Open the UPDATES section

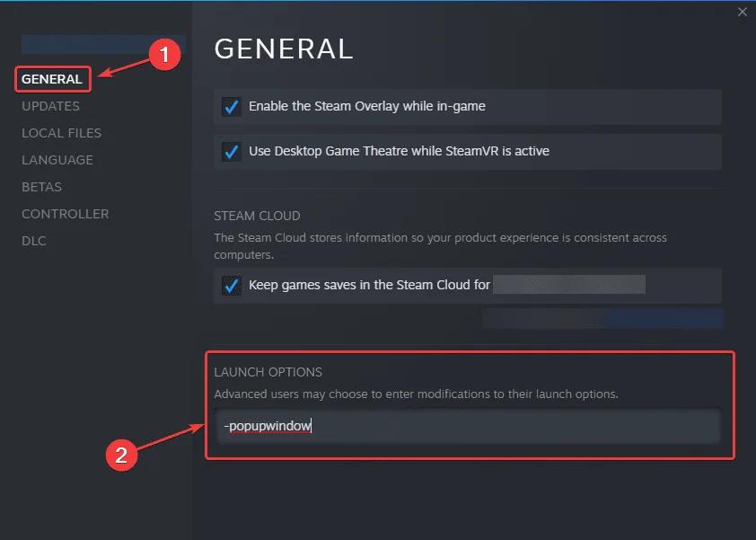[x=50, y=106]
